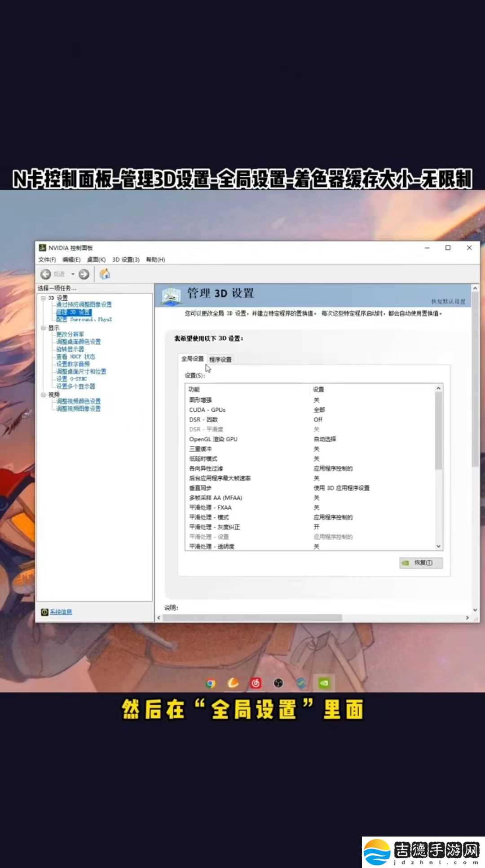Open 调整视频颜色设置 in the task tree

[x=79, y=401]
